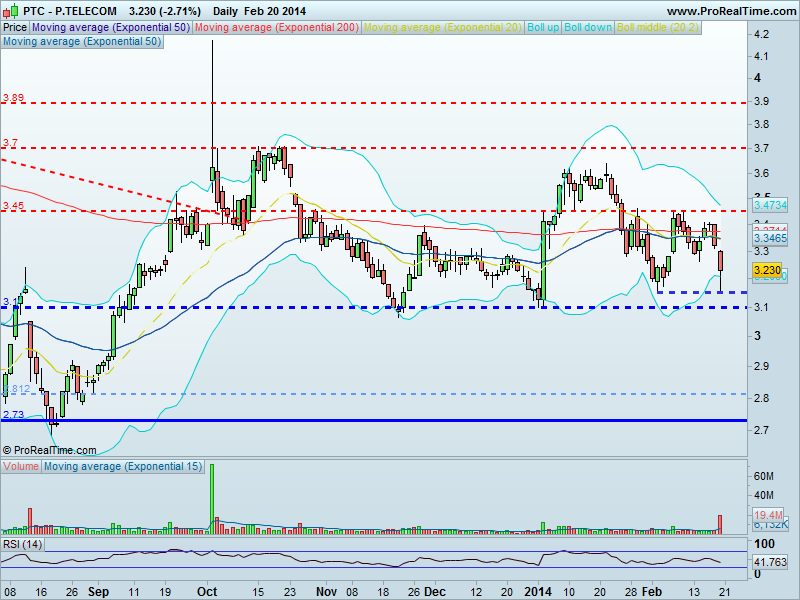800x600 pixels.
Task: Click the 3.89 resistance level label
Action: coord(13,97)
